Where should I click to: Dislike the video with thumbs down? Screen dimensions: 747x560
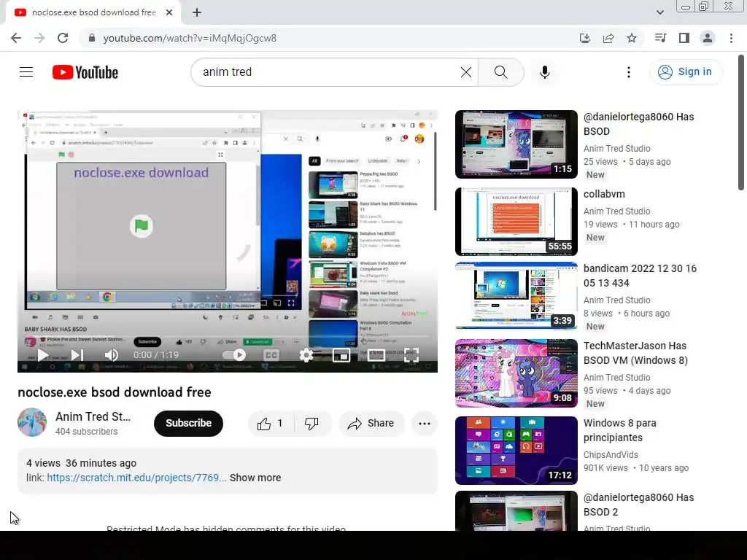click(x=311, y=424)
